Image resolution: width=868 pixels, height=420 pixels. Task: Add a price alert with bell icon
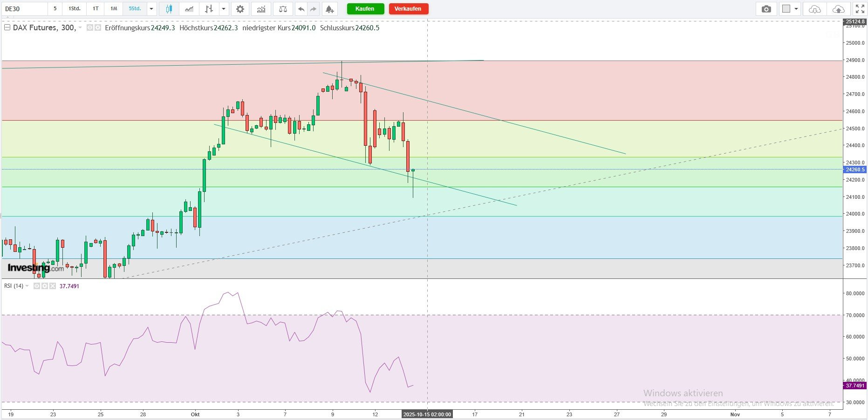pos(329,9)
